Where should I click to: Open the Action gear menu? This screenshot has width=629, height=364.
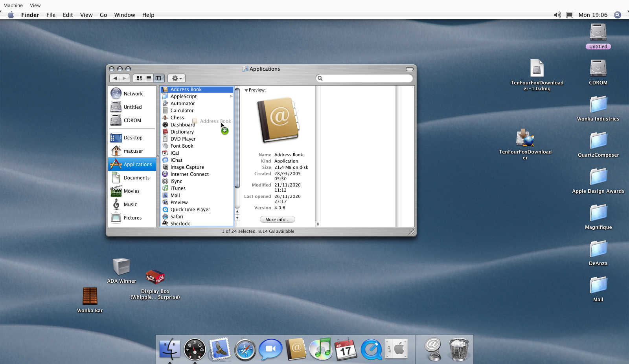pyautogui.click(x=177, y=78)
